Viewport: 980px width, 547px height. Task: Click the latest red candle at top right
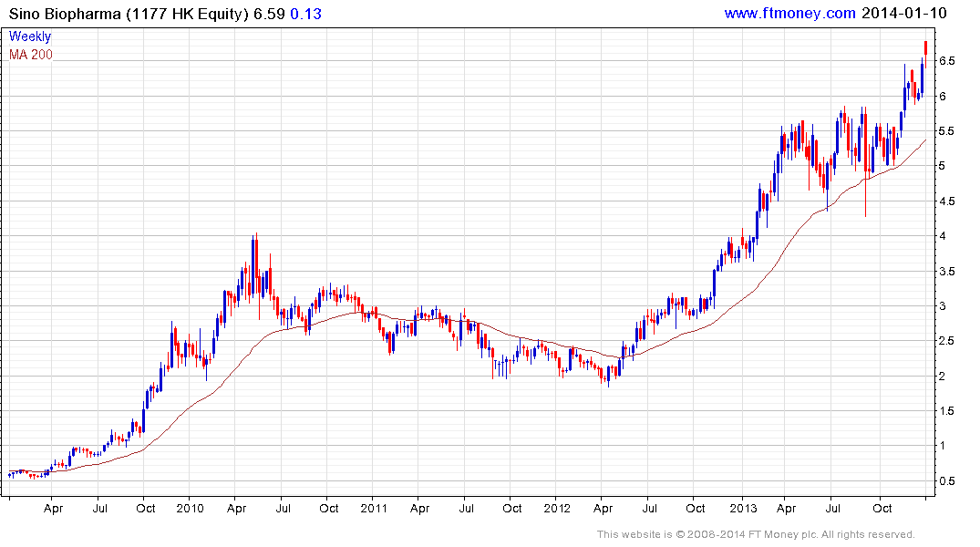[926, 47]
